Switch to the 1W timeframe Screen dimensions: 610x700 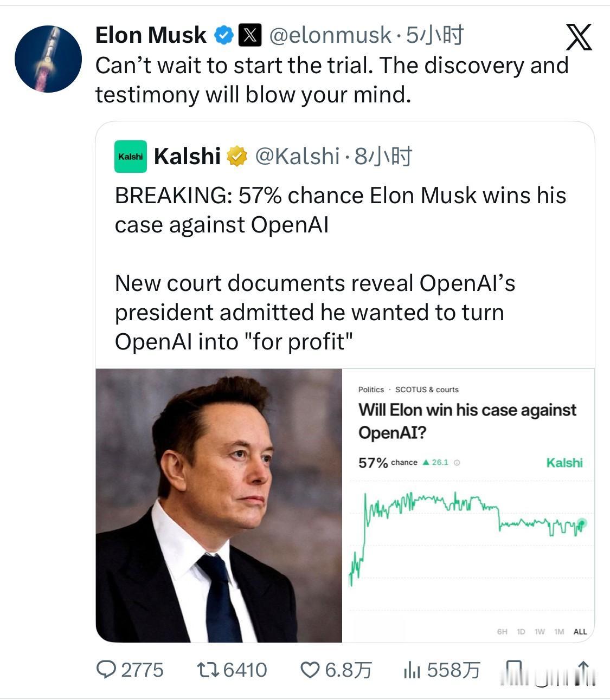[540, 631]
